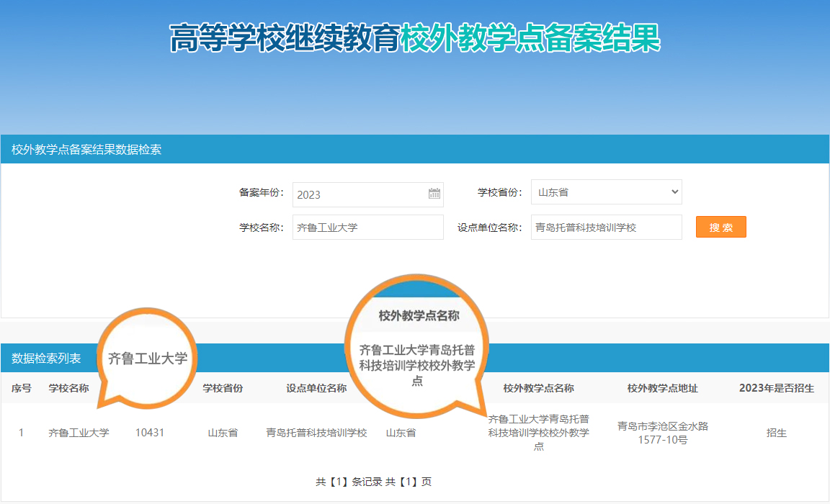830x504 pixels.
Task: Click the 校外教学点名称 column header
Action: pos(538,388)
